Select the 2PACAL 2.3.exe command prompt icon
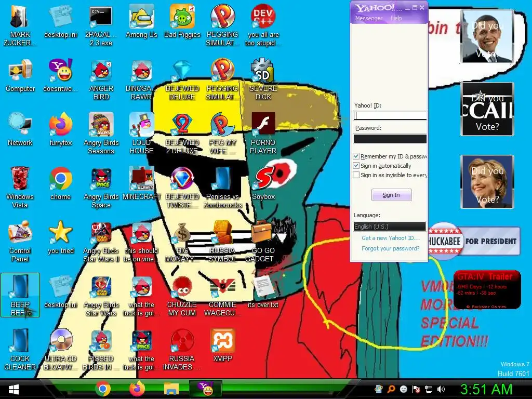The width and height of the screenshot is (532, 399). click(x=101, y=24)
